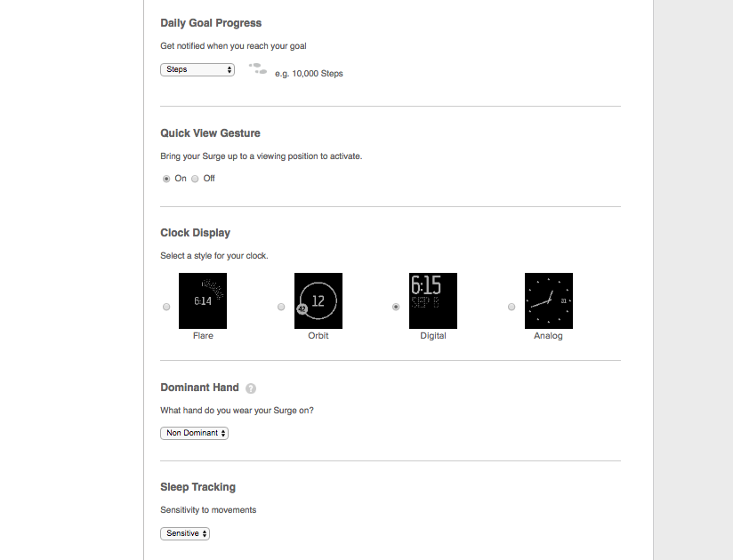733x560 pixels.
Task: Open the Sensitive sleep tracking dropdown
Action: pyautogui.click(x=185, y=533)
